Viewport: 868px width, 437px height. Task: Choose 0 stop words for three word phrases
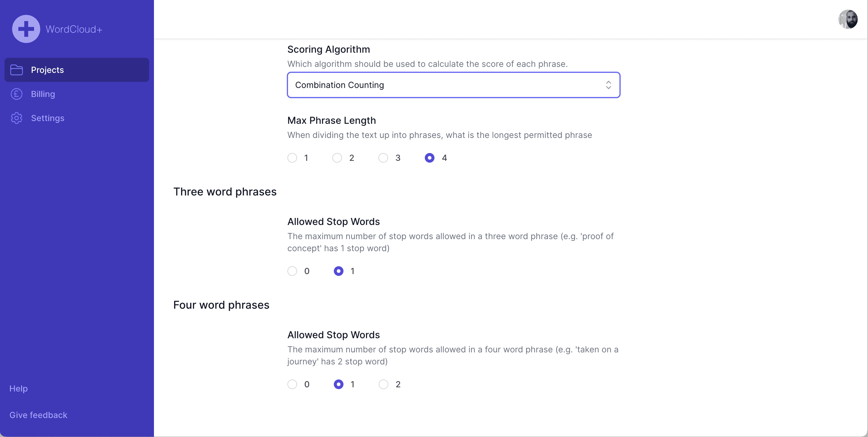pyautogui.click(x=292, y=271)
